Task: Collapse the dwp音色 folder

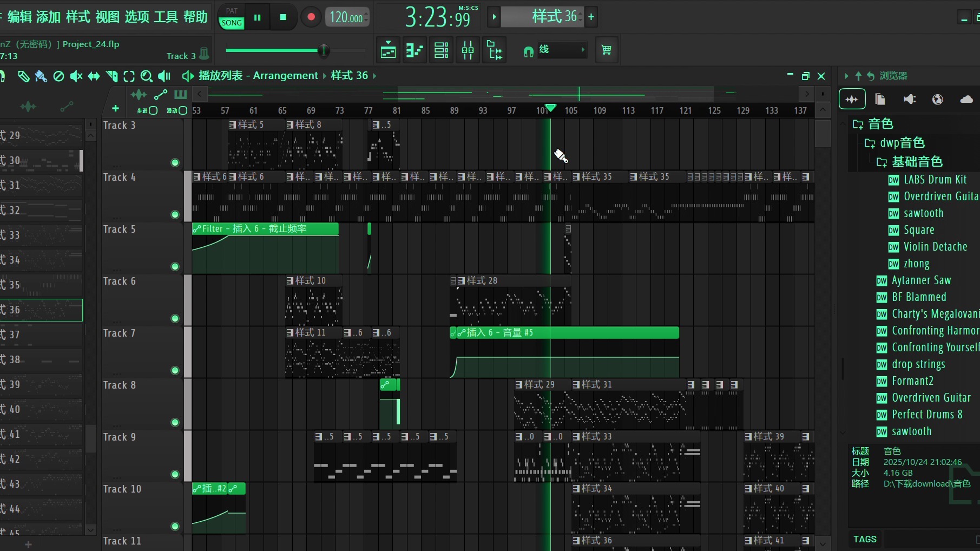Action: 870,143
